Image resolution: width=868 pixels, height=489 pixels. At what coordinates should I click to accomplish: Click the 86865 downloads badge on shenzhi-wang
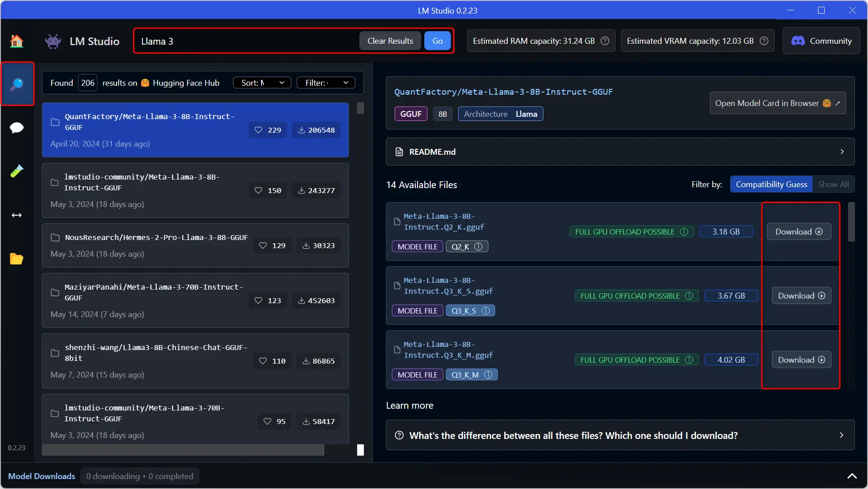click(319, 361)
